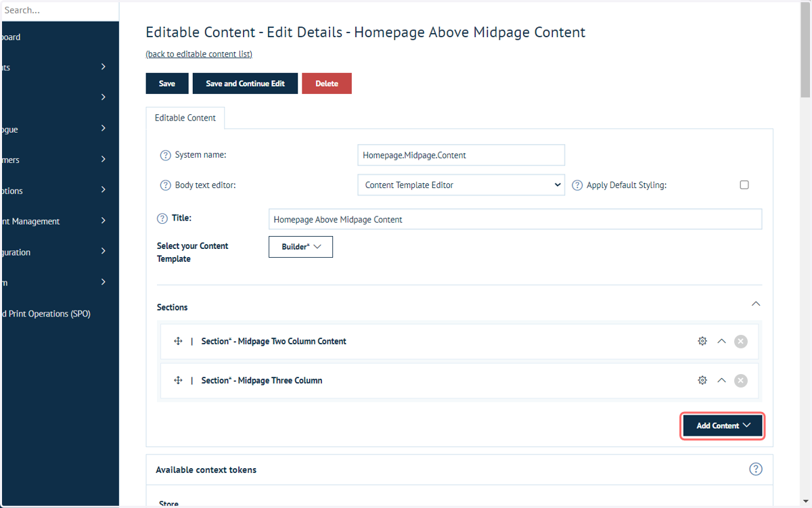Open Body text editor dropdown
This screenshot has width=812, height=508.
point(461,185)
